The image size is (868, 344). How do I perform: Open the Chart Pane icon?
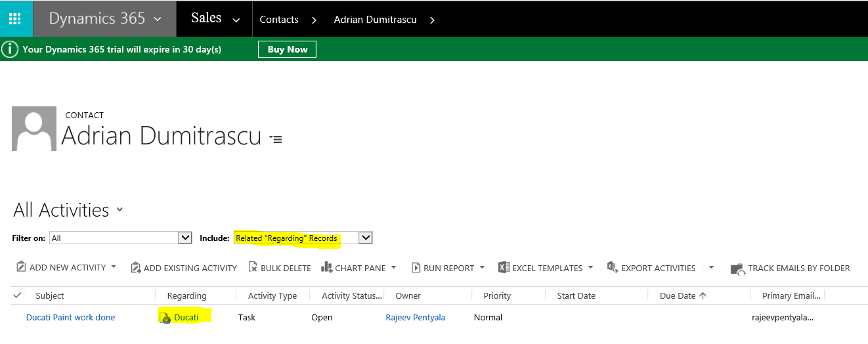pos(326,267)
